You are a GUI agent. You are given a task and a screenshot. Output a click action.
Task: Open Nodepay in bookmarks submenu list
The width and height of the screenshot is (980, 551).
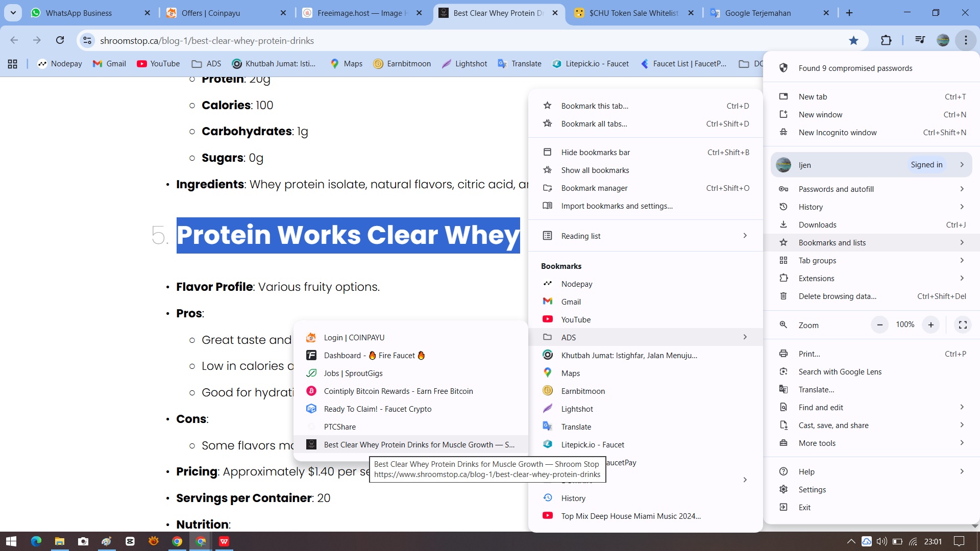pyautogui.click(x=646, y=284)
